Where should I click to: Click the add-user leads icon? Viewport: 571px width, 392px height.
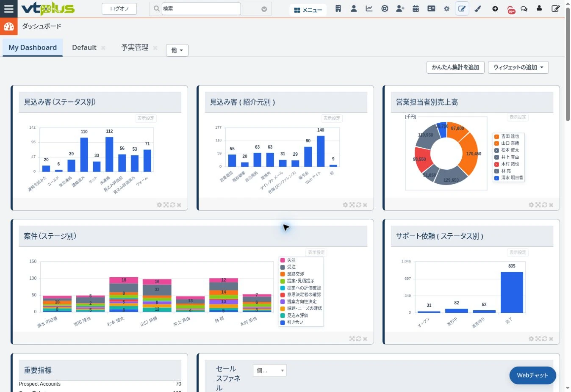pyautogui.click(x=400, y=9)
